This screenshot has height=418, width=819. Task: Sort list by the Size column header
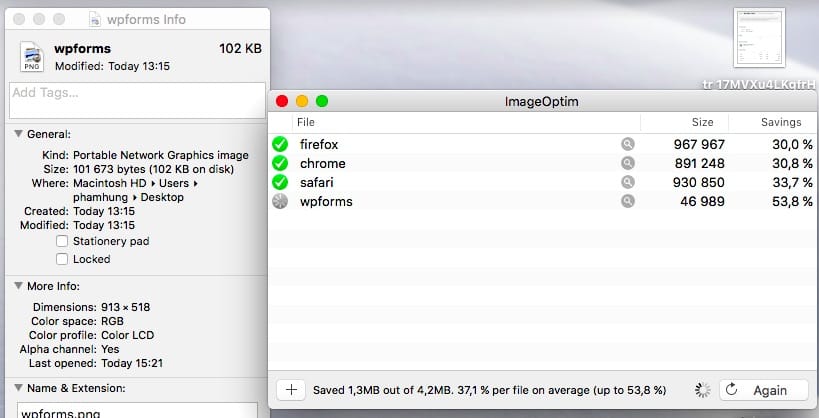[x=702, y=122]
